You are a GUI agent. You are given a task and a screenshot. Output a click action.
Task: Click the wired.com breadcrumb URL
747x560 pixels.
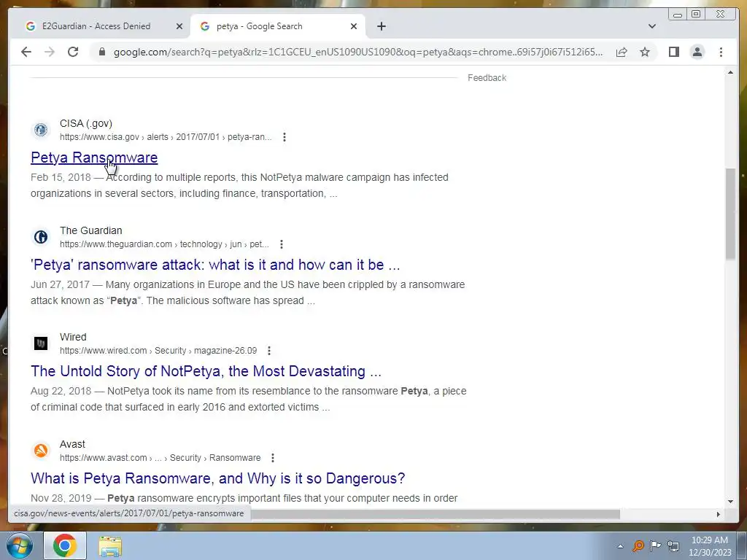(x=158, y=351)
